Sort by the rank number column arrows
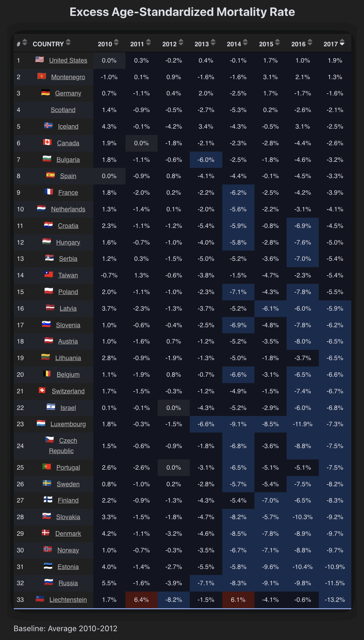Screen dimensions: 364x640 click(x=24, y=42)
